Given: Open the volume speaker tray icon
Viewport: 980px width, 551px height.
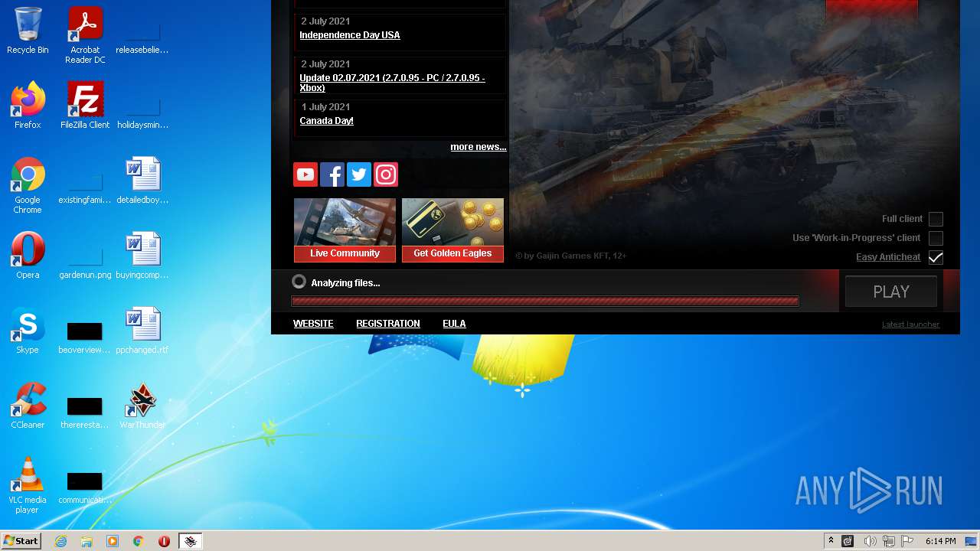Looking at the screenshot, I should (x=870, y=541).
